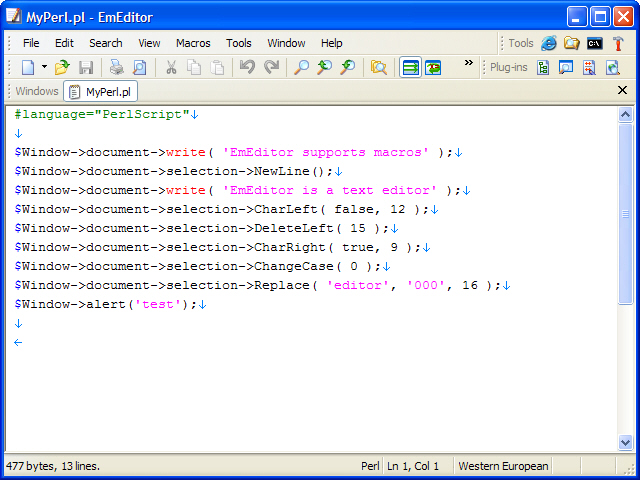Click the CharLeft( false, 12 ) line
The height and width of the screenshot is (480, 640).
222,209
